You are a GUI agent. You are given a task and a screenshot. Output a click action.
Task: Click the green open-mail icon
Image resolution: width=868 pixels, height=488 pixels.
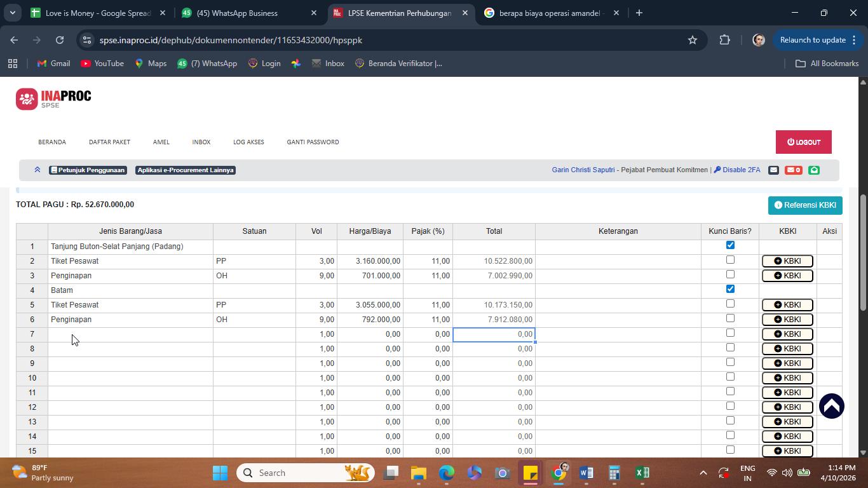point(814,170)
